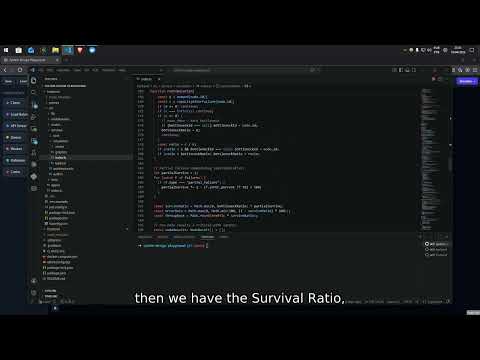Open the Selection menu in VS Code
Image resolution: width=480 pixels, height=360 pixels.
tap(63, 70)
